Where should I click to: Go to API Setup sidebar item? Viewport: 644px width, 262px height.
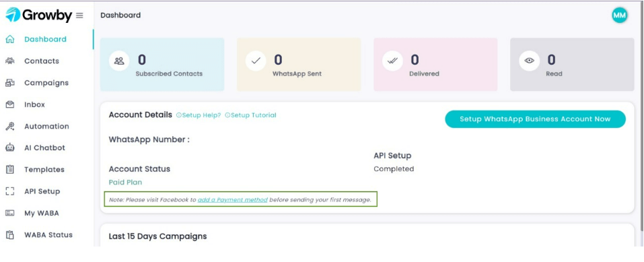click(42, 191)
